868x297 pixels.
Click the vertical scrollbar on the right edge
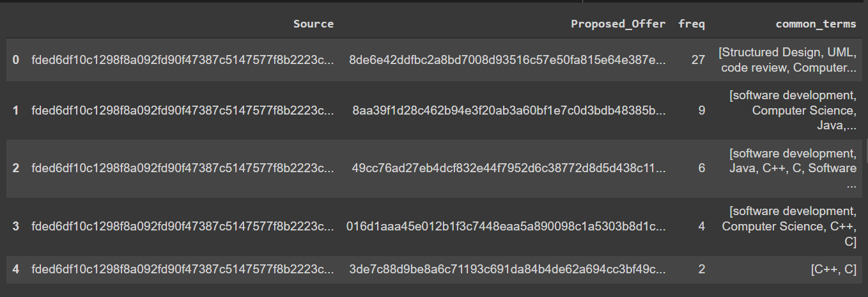[865, 152]
